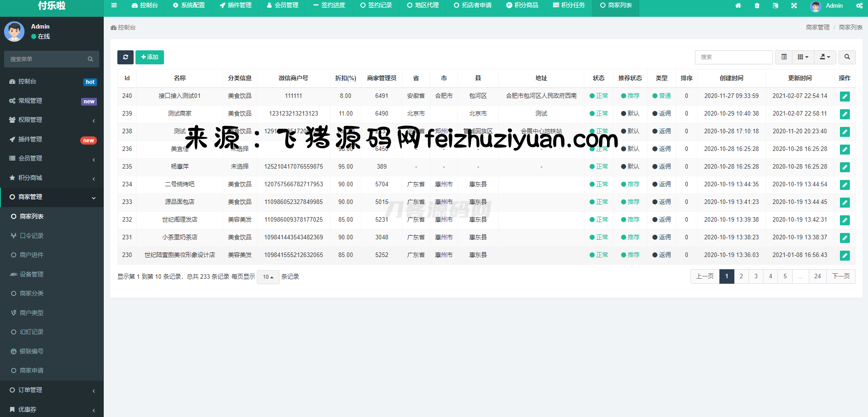This screenshot has height=417, width=868.
Task: Toggle 推荐 status for merchant 234
Action: click(630, 184)
